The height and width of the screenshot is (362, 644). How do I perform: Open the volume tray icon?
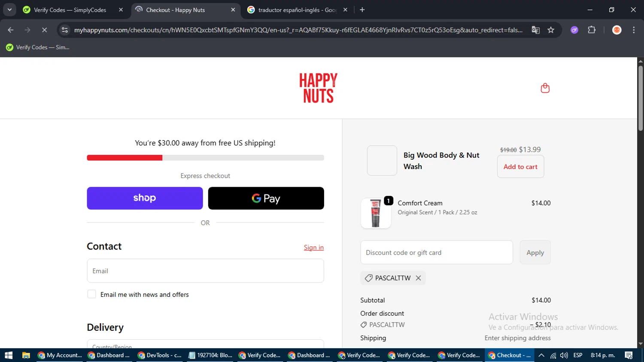564,355
